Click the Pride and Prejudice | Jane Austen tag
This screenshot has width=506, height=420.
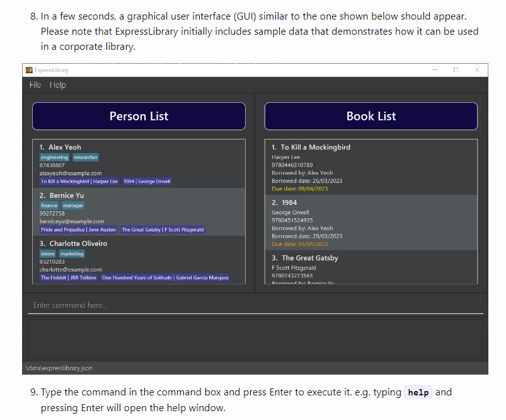[x=78, y=230]
